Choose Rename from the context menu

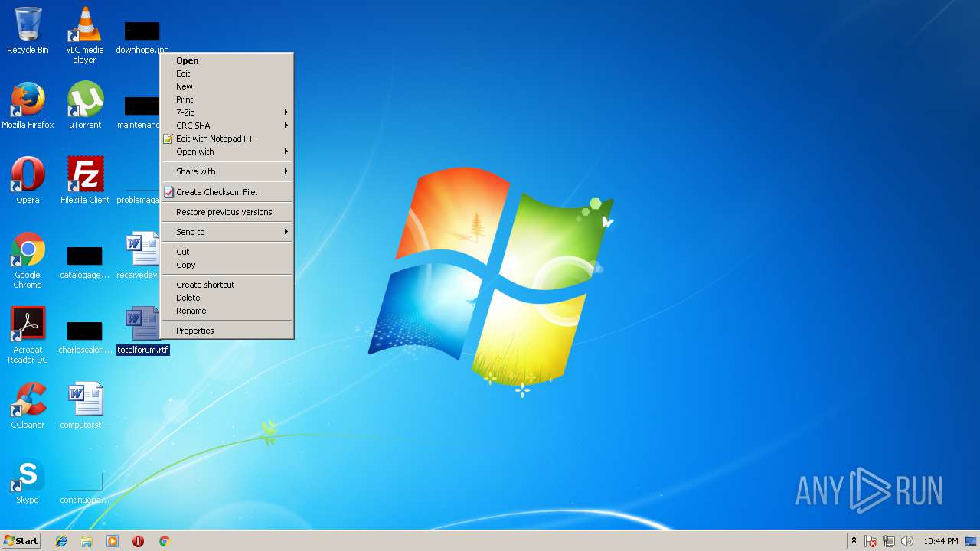point(227,311)
